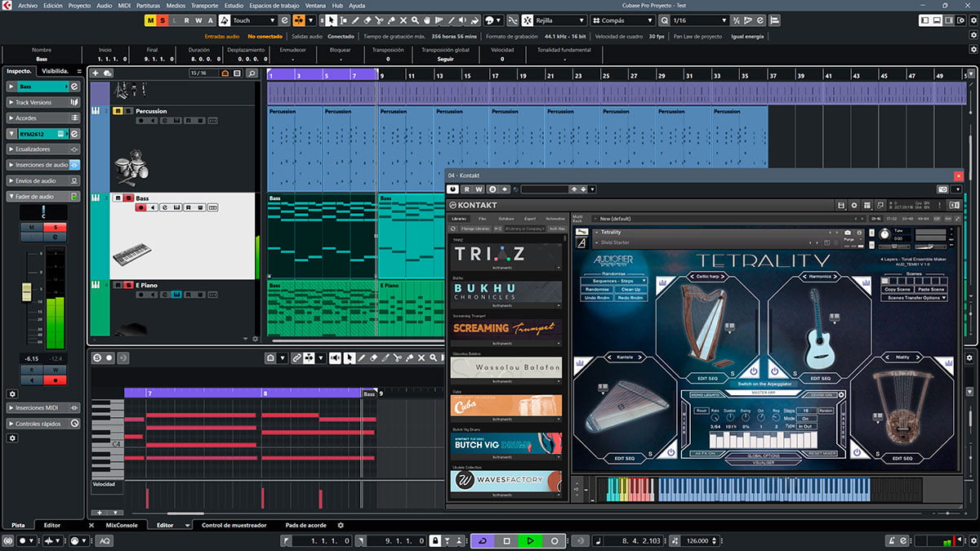This screenshot has width=980, height=551.
Task: Open the Pads de acorde tab
Action: (305, 525)
